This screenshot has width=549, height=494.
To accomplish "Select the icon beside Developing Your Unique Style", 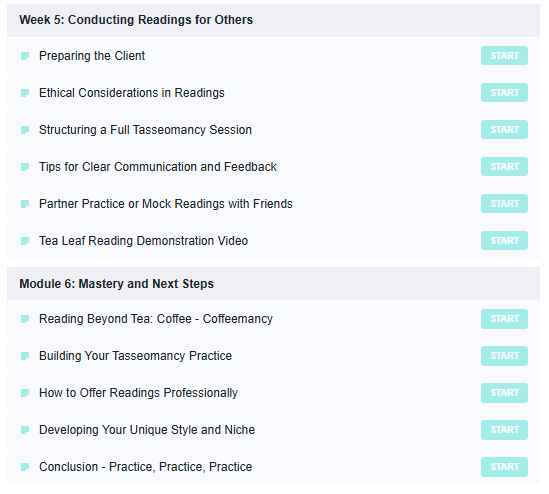I will point(25,430).
